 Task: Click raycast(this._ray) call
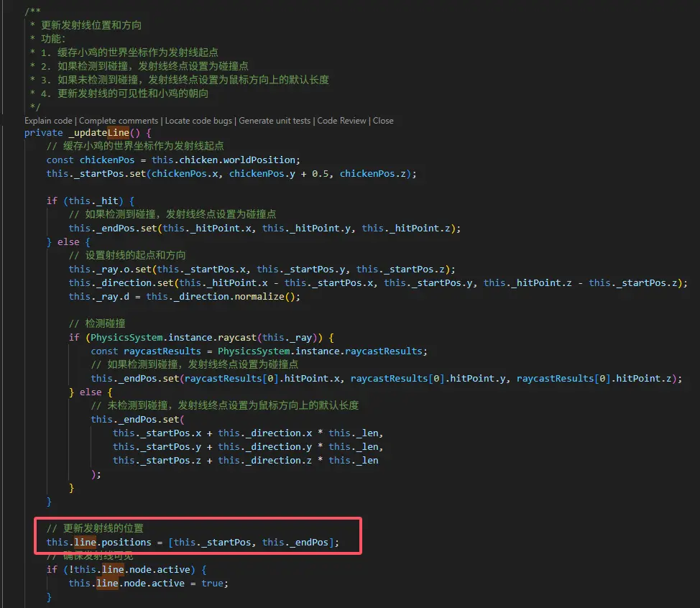click(x=270, y=338)
